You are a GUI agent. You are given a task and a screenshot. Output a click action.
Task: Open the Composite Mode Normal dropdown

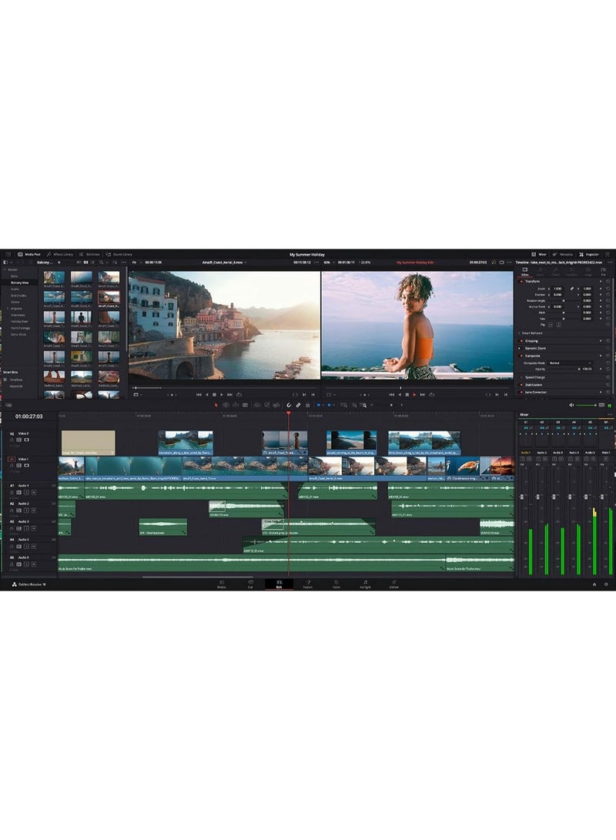(571, 363)
